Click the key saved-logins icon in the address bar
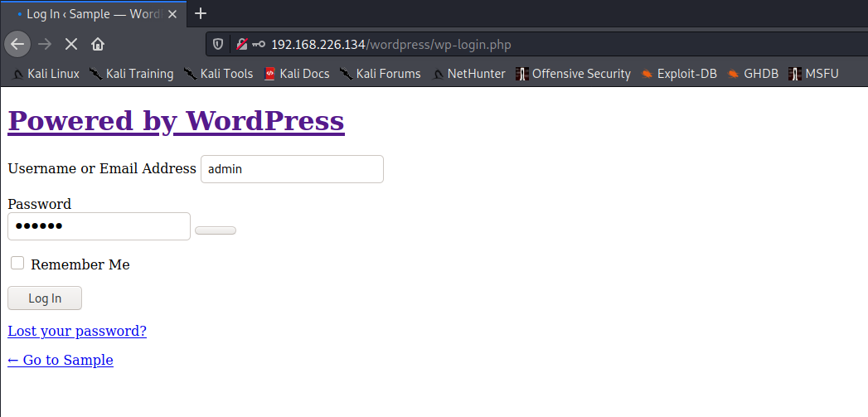The image size is (868, 417). pyautogui.click(x=259, y=44)
